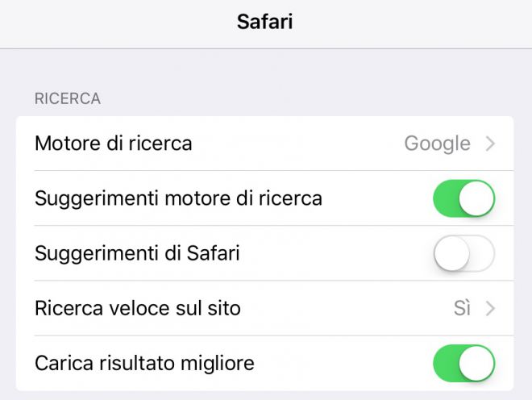Viewport: 532px width, 400px height.
Task: Click the Carica risultato migliore label text
Action: pyautogui.click(x=144, y=363)
